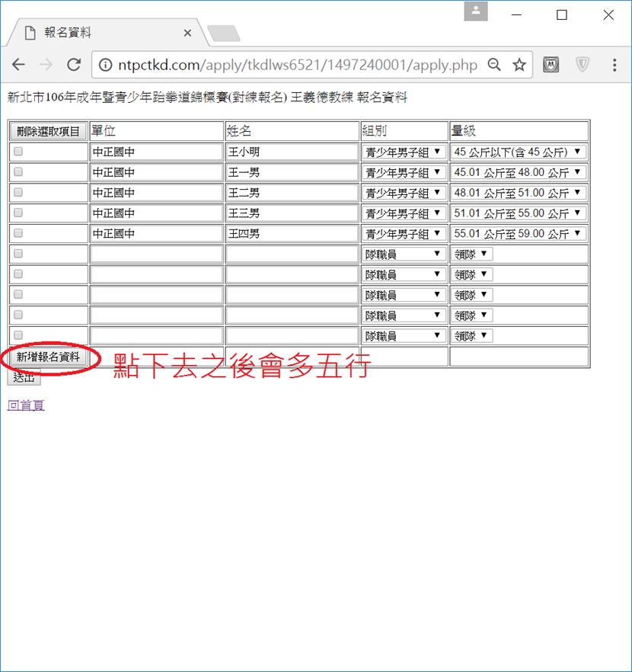
Task: Click the first empty 單位 input field
Action: [x=156, y=254]
